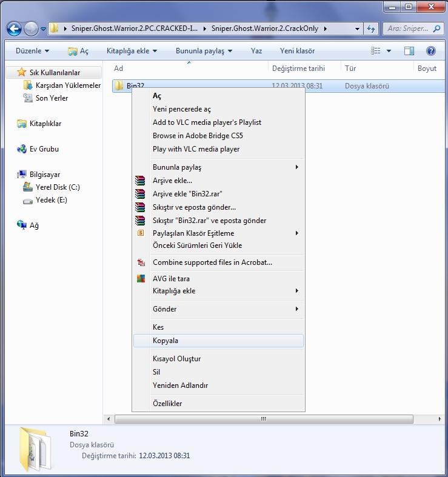Click the change view icon

point(375,51)
